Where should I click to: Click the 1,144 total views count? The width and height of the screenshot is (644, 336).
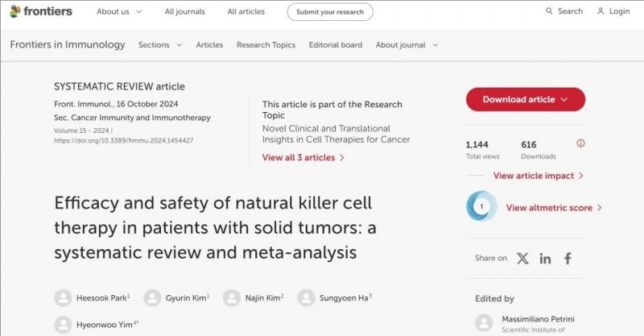(477, 145)
